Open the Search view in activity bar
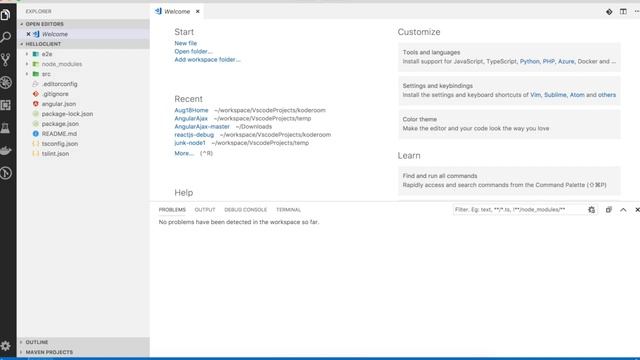This screenshot has height=360, width=640. 6,37
